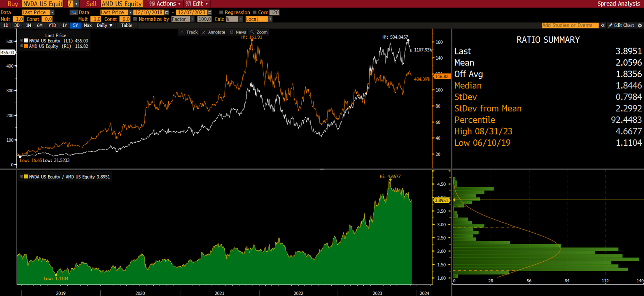The image size is (644, 296).
Task: Open chart settings gear icon
Action: [x=640, y=25]
